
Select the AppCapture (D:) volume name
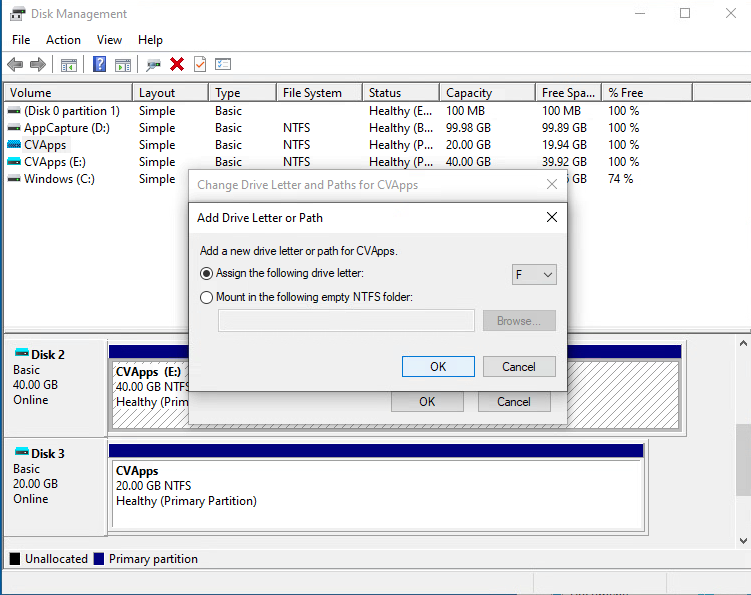[x=67, y=128]
